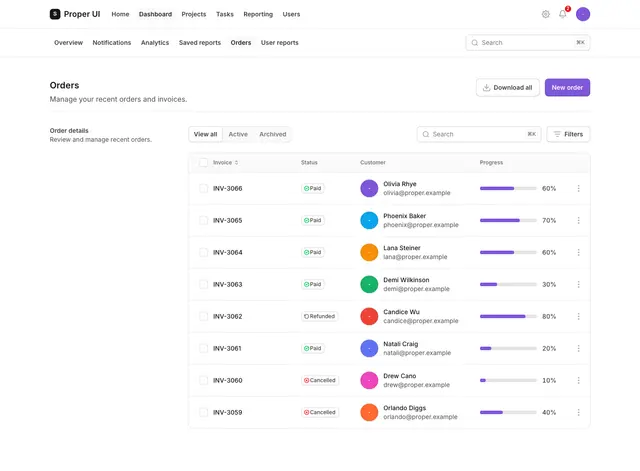
Task: Switch to the Overview tab
Action: coord(68,42)
